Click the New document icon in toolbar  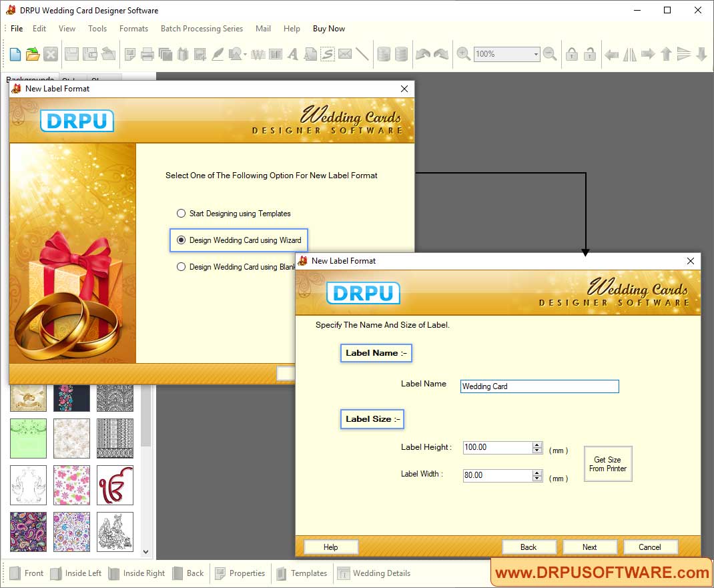point(15,54)
